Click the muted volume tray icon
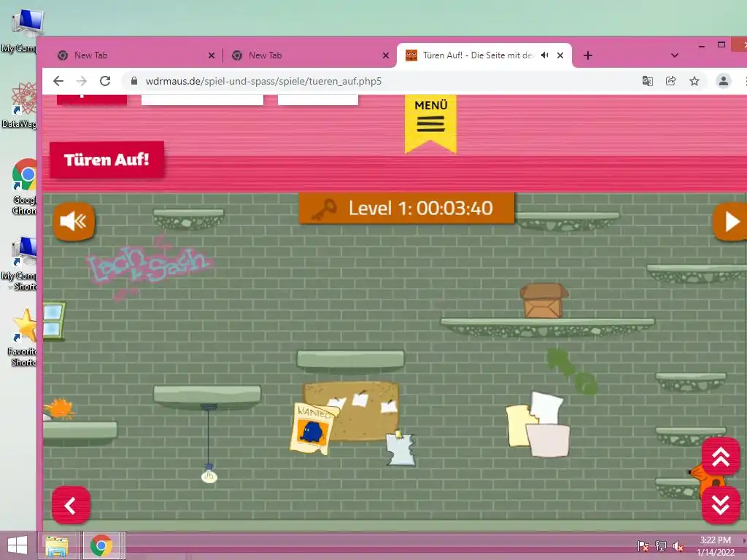This screenshot has height=560, width=747. pos(678,545)
